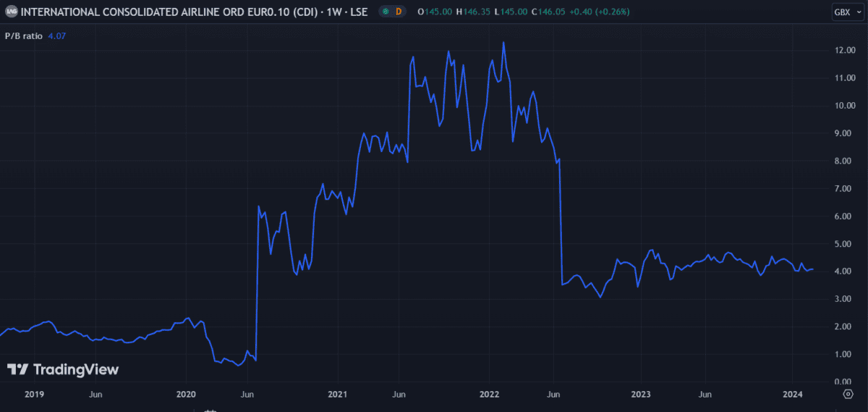
Task: Open the GBX currency dropdown
Action: click(846, 12)
